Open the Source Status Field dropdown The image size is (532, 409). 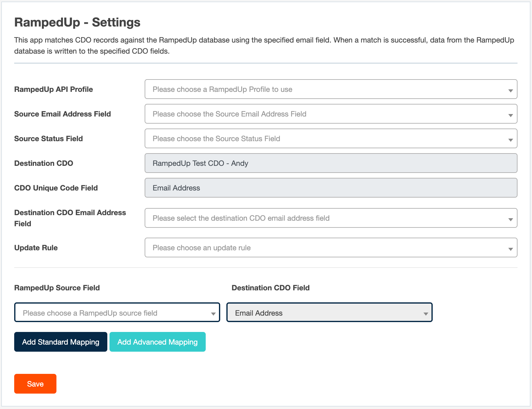point(331,138)
